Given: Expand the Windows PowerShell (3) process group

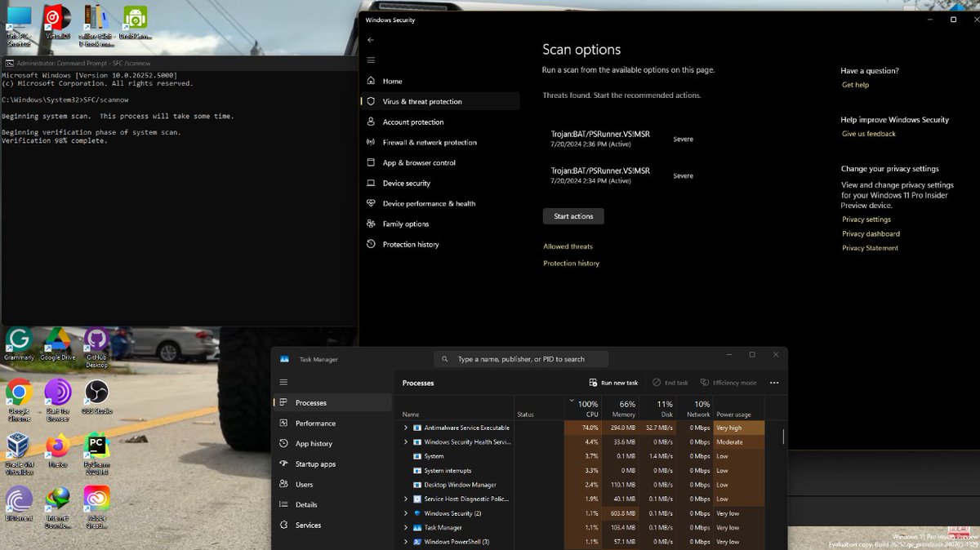Looking at the screenshot, I should 406,542.
